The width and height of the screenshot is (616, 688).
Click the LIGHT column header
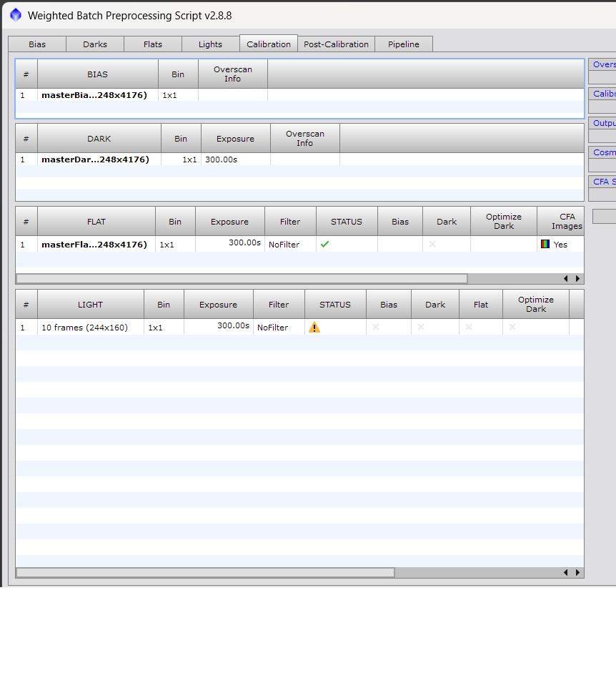(x=90, y=305)
